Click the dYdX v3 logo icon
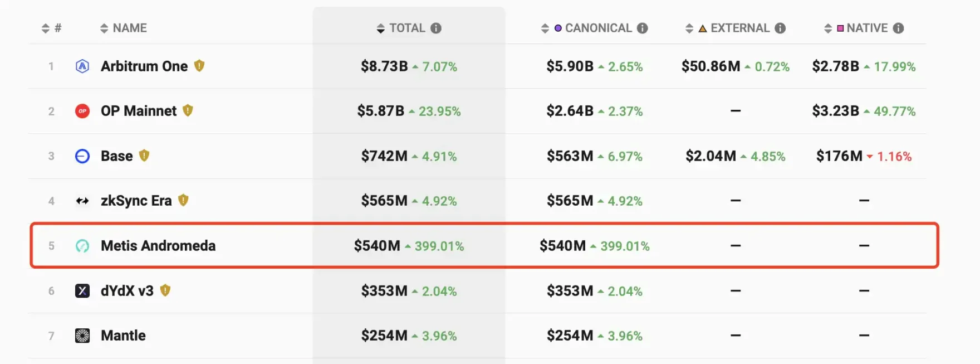The height and width of the screenshot is (364, 980). tap(82, 290)
